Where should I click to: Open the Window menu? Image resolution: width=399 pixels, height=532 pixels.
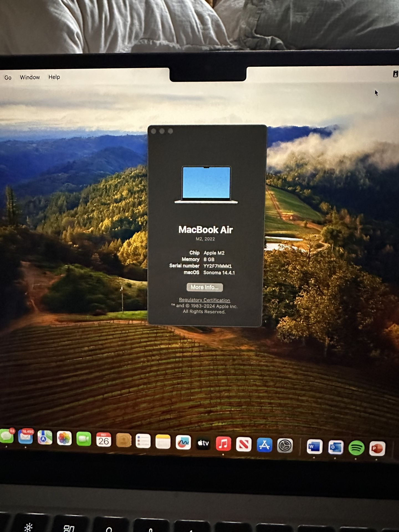[x=30, y=77]
